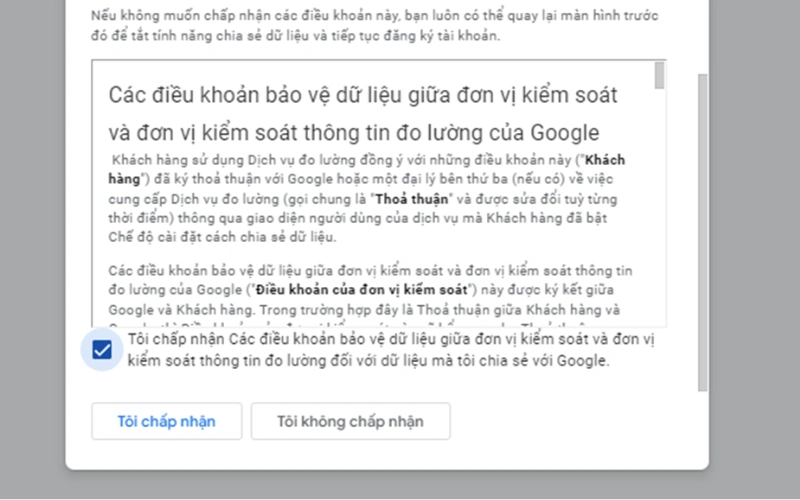Click the paragraph mentioning 'Google và Khách hàng'

coord(370,295)
